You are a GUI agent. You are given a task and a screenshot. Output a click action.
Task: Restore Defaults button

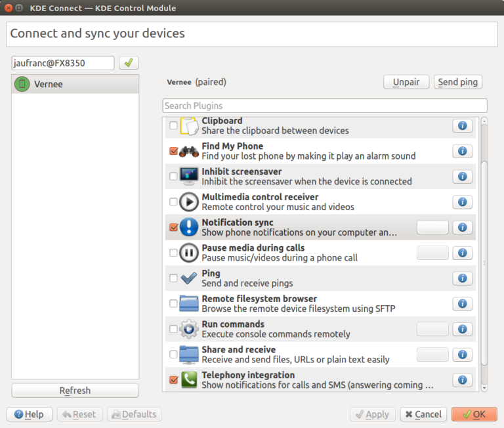tap(134, 414)
